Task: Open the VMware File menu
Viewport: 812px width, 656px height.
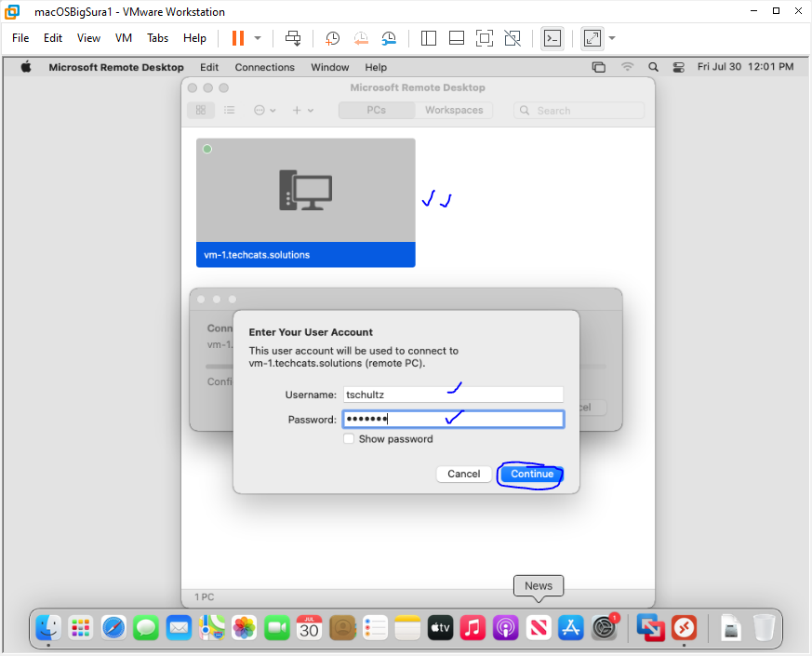Action: [20, 38]
